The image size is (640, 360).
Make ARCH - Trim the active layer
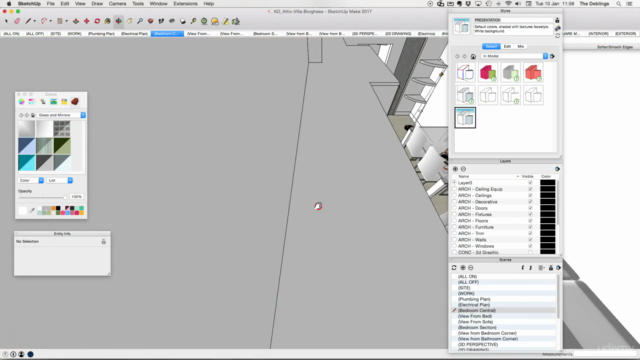[x=454, y=233]
